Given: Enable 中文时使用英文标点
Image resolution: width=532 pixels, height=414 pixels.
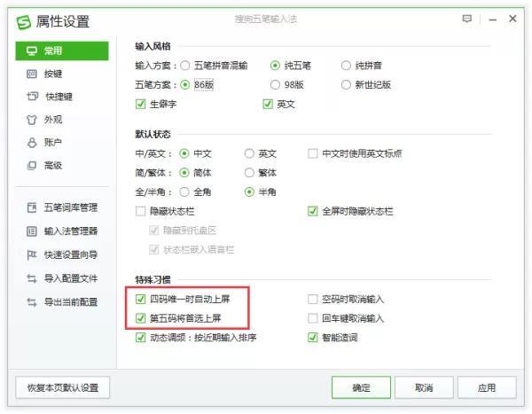Looking at the screenshot, I should point(312,153).
